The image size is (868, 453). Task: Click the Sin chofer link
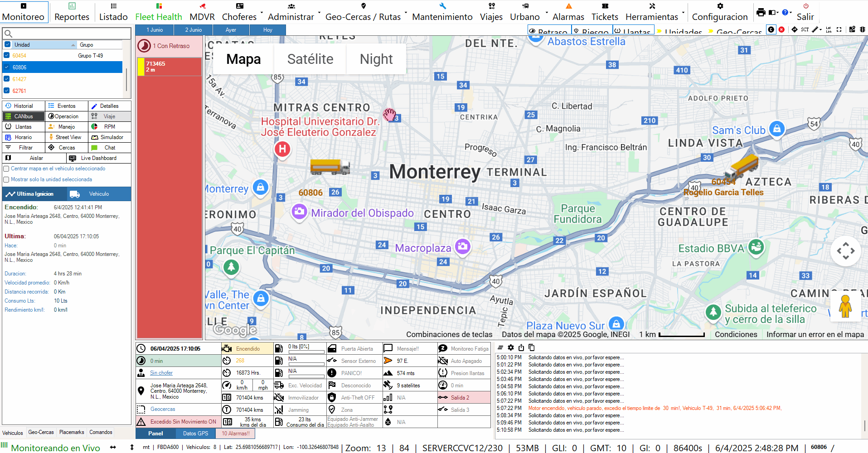pos(161,373)
